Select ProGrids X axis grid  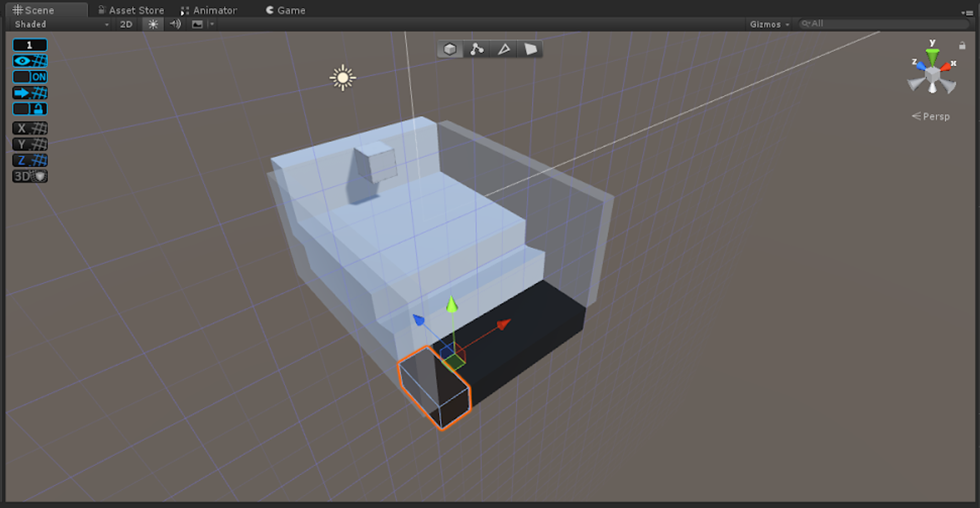[30, 128]
